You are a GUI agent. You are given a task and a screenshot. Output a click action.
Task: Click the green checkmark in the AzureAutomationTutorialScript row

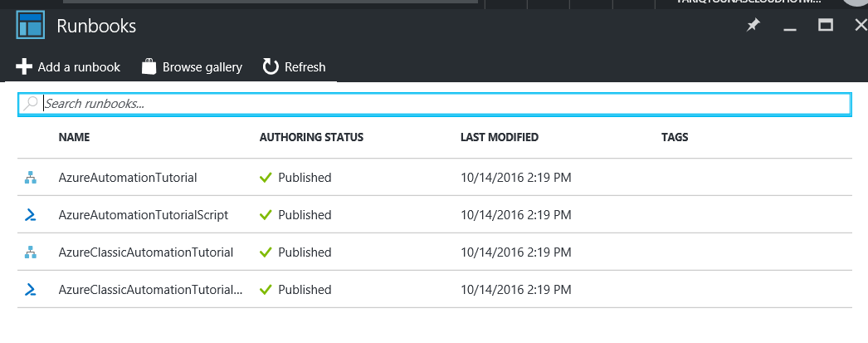point(266,214)
